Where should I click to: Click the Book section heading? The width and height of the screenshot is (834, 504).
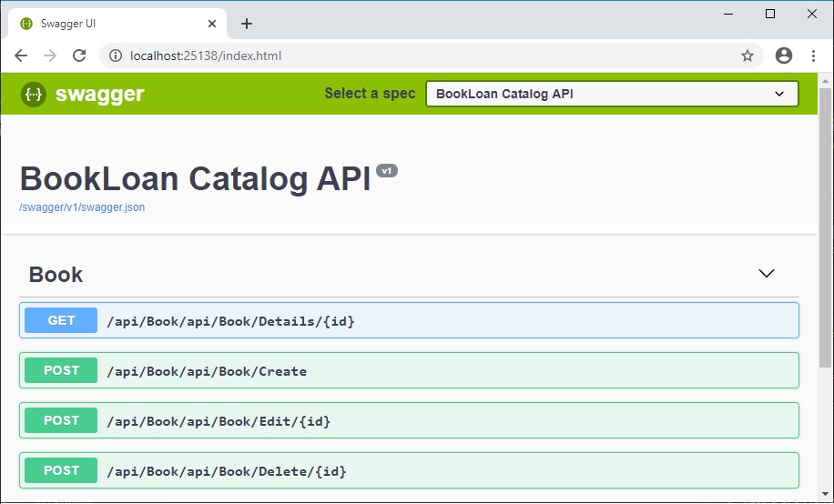(56, 275)
